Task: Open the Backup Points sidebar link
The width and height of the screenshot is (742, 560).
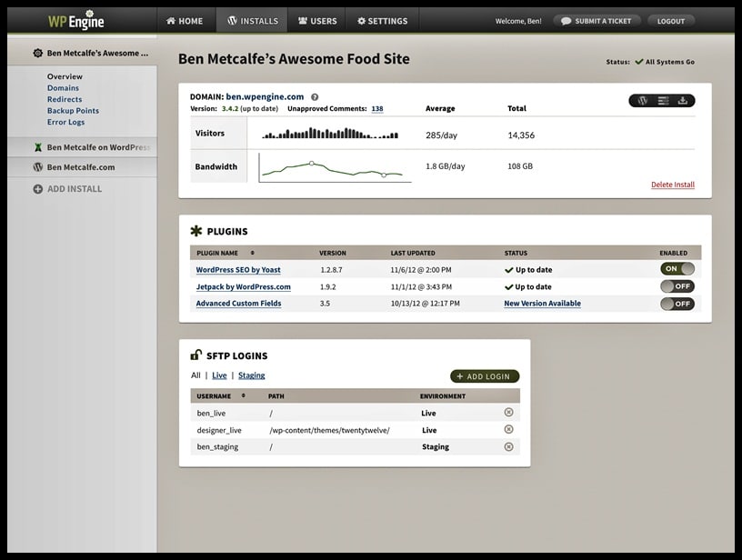Action: coord(73,111)
